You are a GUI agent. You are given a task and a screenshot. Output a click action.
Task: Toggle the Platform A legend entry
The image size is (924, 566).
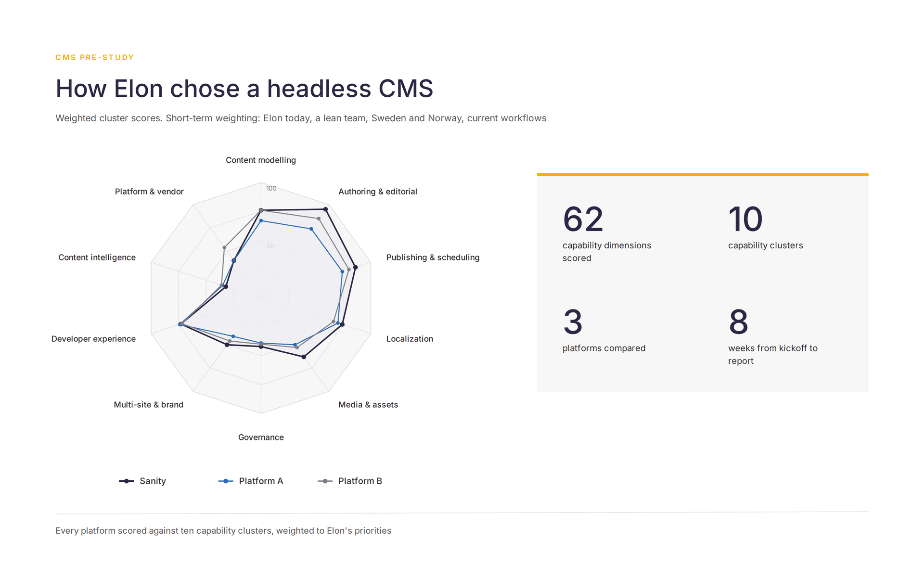point(251,481)
